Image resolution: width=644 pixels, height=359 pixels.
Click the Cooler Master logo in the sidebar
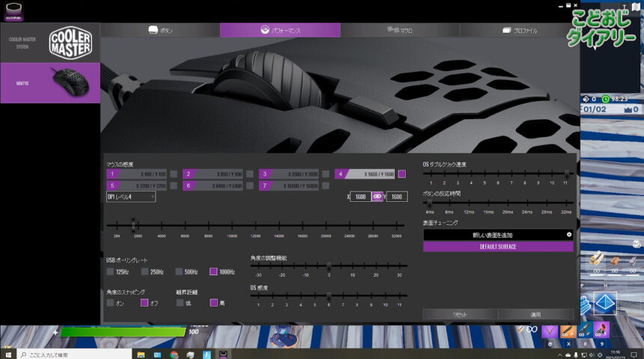[x=70, y=42]
